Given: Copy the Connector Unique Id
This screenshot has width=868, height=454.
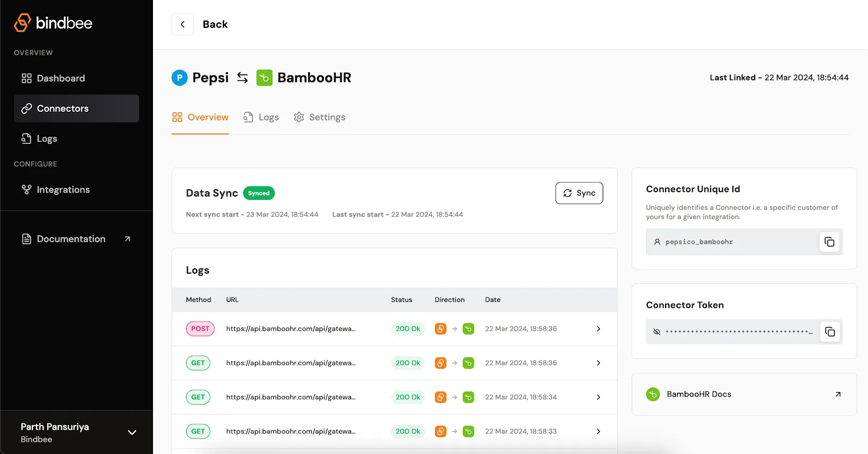Looking at the screenshot, I should pos(829,242).
